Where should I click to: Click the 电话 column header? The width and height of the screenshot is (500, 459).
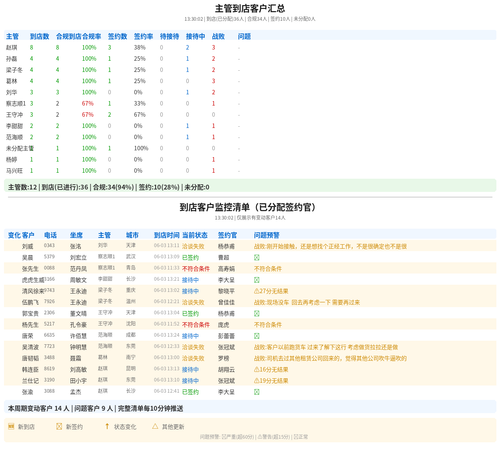coord(50,235)
